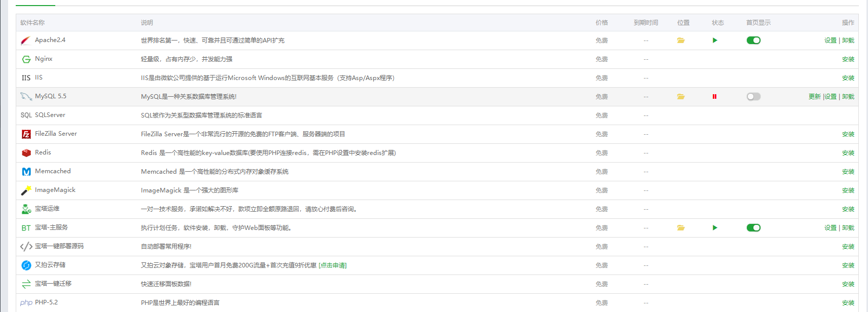Click the IIS icon

(26, 78)
